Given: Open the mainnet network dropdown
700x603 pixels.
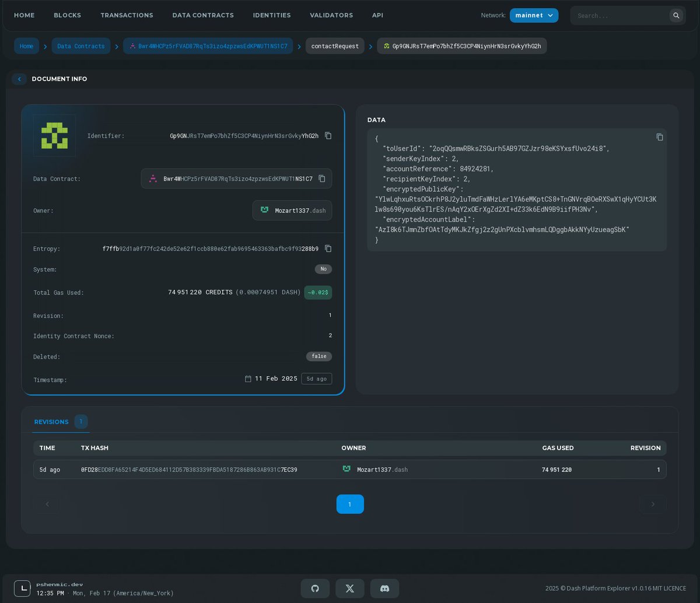Looking at the screenshot, I should (534, 15).
